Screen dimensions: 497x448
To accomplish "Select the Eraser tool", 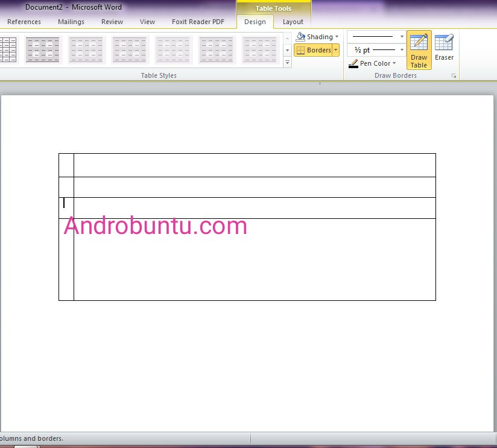I will [x=445, y=47].
